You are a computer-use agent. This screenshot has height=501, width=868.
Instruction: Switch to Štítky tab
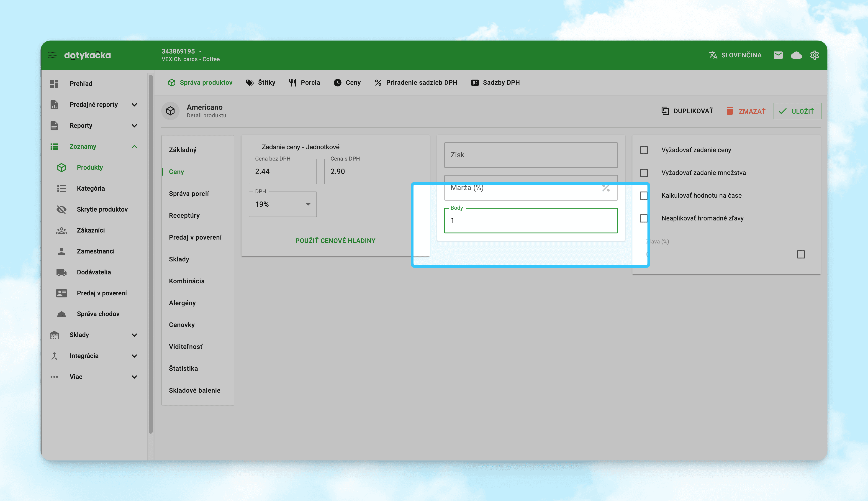(261, 83)
